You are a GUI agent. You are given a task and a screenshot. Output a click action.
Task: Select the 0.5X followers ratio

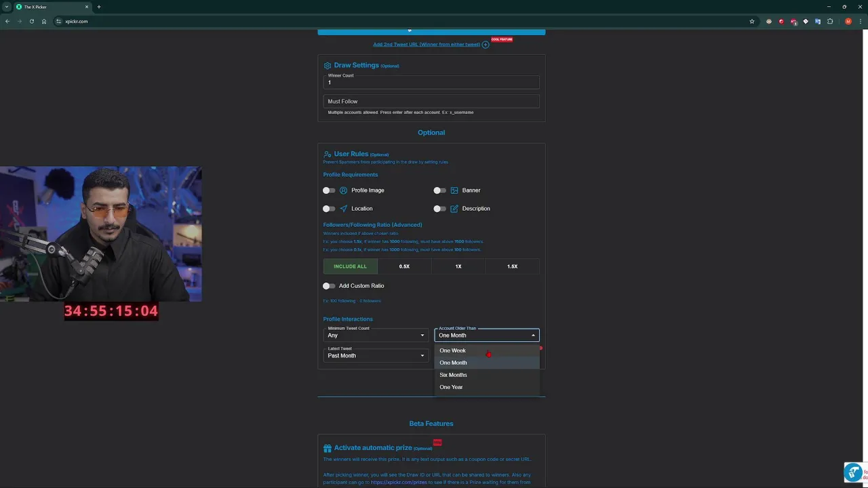click(404, 266)
